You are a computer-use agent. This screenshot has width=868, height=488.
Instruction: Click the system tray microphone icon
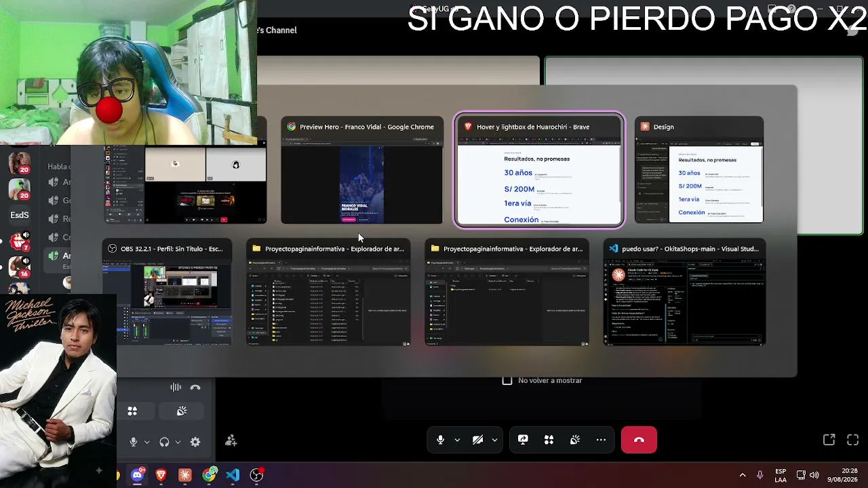(760, 475)
